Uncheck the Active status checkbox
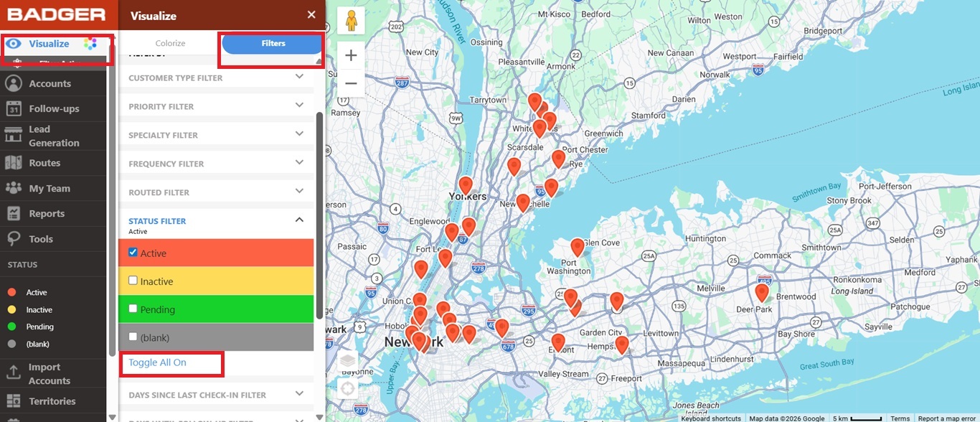Image resolution: width=980 pixels, height=422 pixels. pyautogui.click(x=133, y=253)
